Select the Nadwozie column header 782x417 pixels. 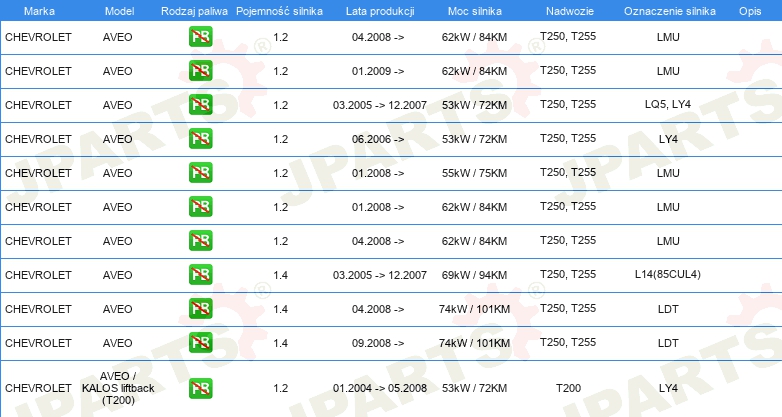567,10
